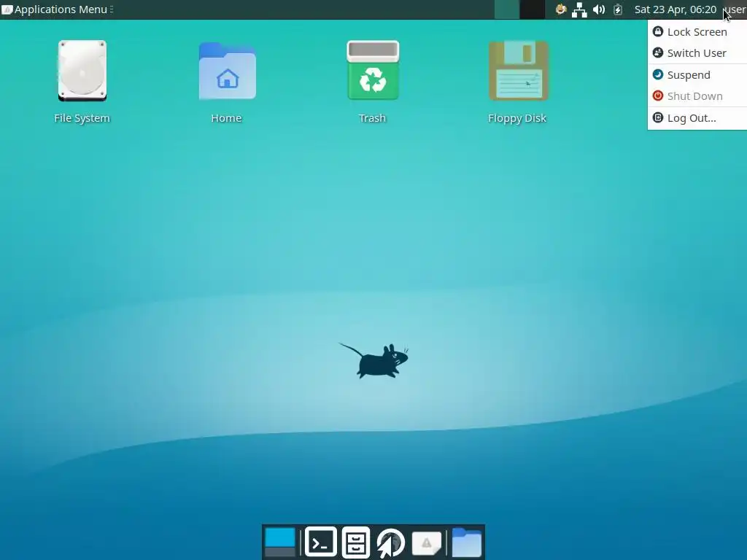Choose Log Out... from the user menu
Viewport: 747px width, 560px height.
(x=697, y=118)
